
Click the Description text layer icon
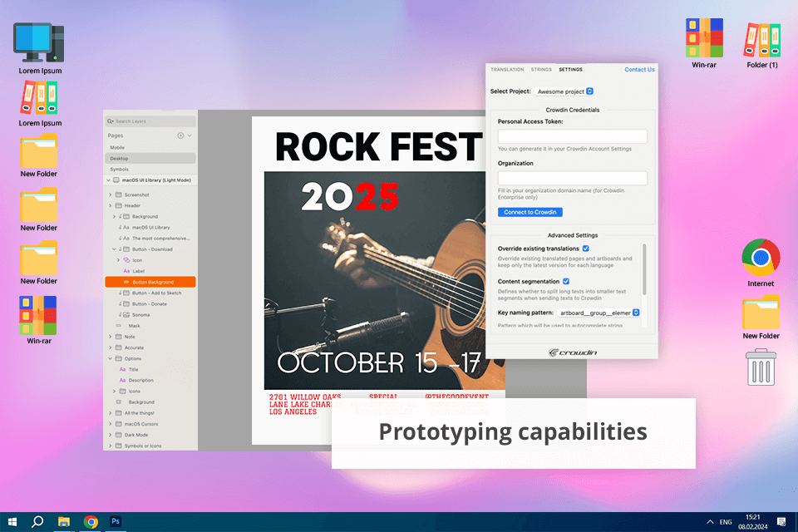122,380
